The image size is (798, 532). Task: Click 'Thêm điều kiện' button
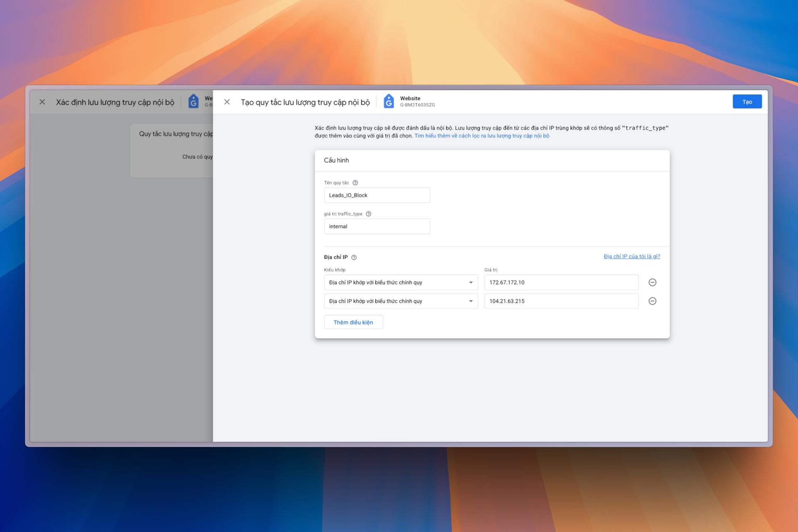(x=353, y=323)
